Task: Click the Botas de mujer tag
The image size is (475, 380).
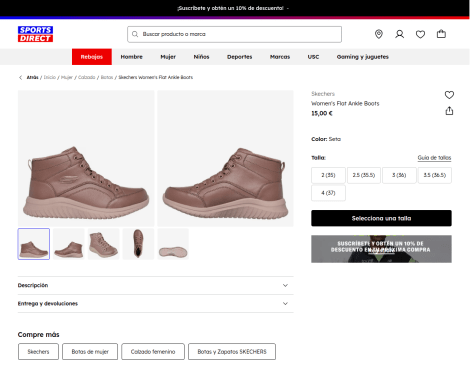Action: click(90, 352)
